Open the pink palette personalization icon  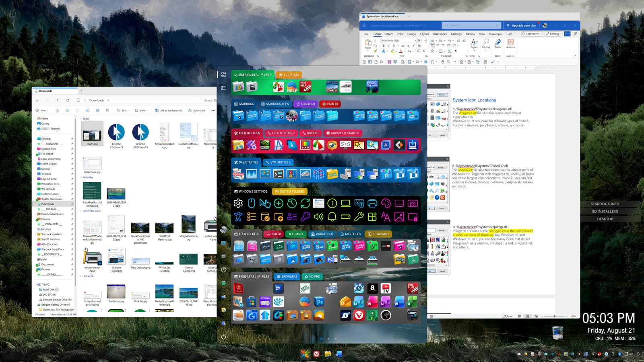point(386,204)
